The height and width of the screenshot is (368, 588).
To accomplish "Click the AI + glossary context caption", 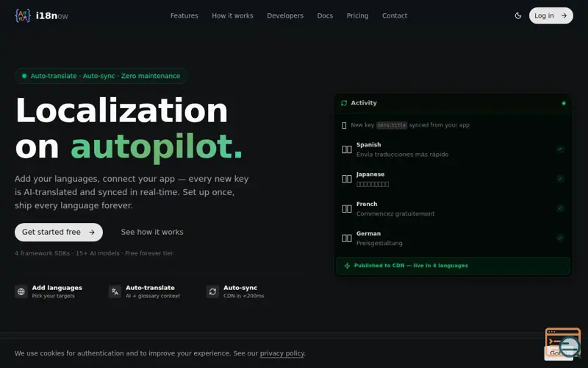I will (153, 296).
